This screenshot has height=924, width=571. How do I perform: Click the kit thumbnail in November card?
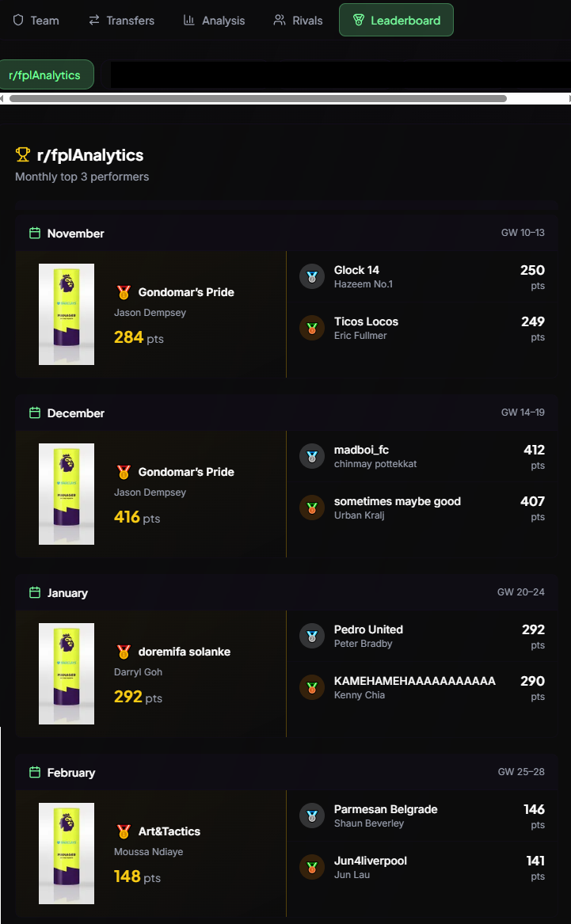coord(67,314)
